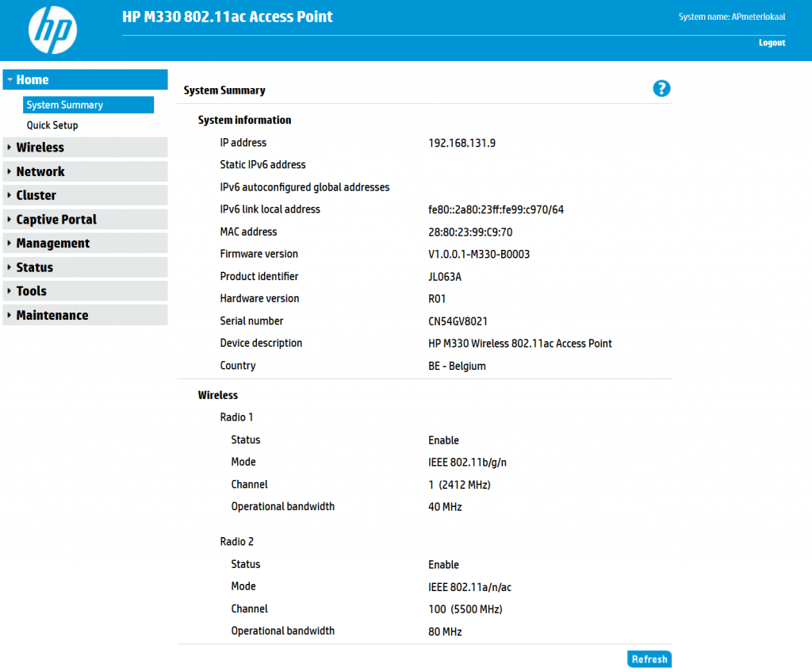
Task: Click country value BE - Belgium
Action: [457, 366]
